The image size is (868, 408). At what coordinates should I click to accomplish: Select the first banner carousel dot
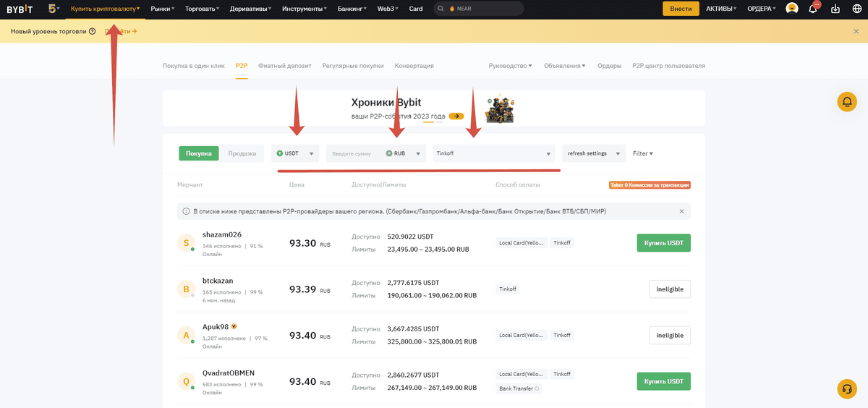click(x=428, y=122)
